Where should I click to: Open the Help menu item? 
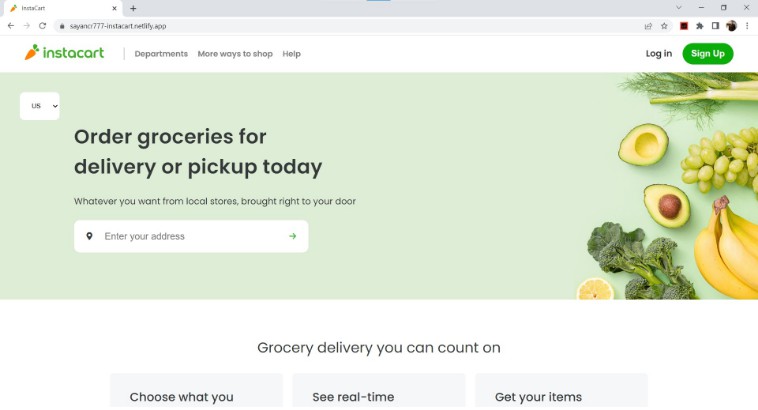point(292,54)
